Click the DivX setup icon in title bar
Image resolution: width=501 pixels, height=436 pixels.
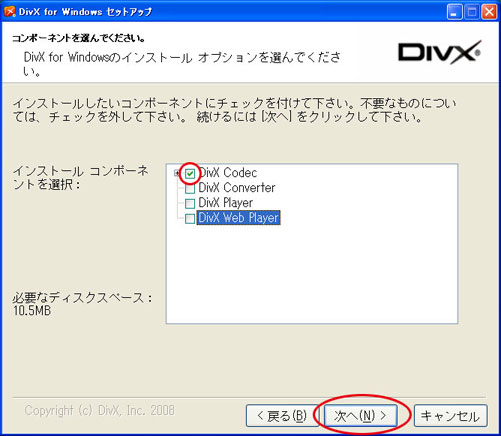[9, 12]
